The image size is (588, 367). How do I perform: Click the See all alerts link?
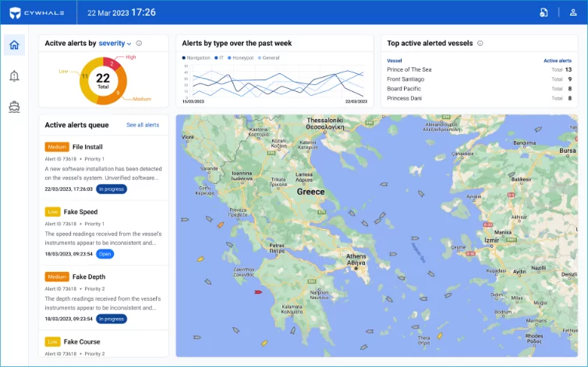[143, 125]
